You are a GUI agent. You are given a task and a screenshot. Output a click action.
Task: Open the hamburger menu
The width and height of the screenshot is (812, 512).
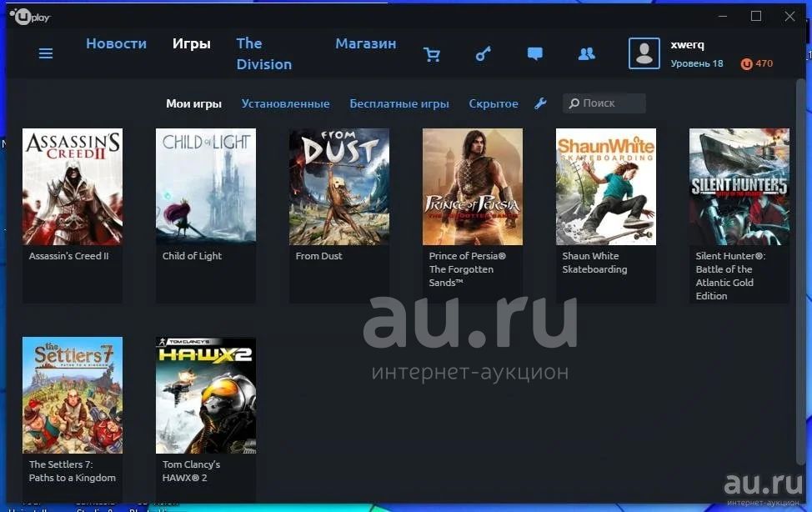tap(46, 53)
